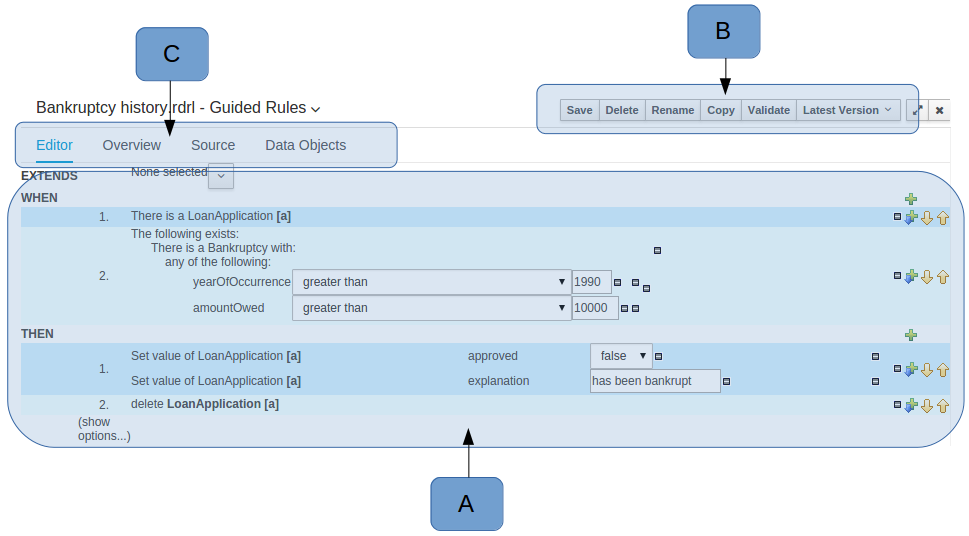969x536 pixels.
Task: Expand the Latest Version dropdown
Action: (847, 110)
